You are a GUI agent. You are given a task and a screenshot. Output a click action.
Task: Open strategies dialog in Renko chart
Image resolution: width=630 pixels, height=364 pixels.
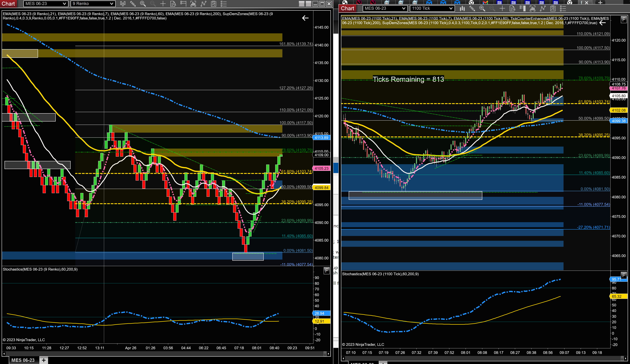(213, 4)
